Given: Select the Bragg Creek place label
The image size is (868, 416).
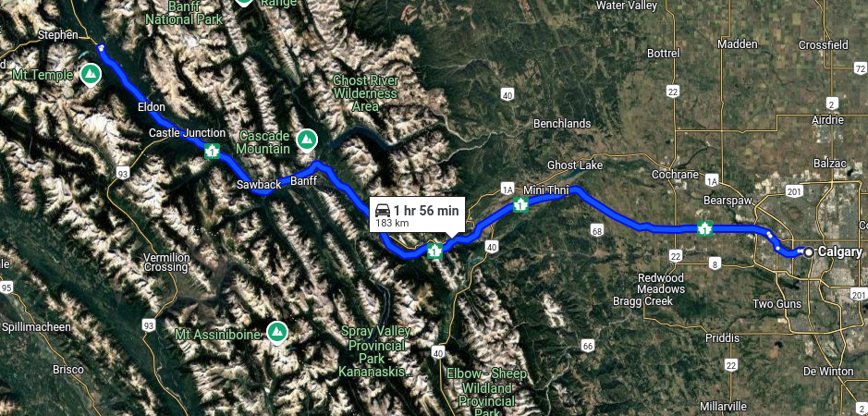Looking at the screenshot, I should 642,301.
